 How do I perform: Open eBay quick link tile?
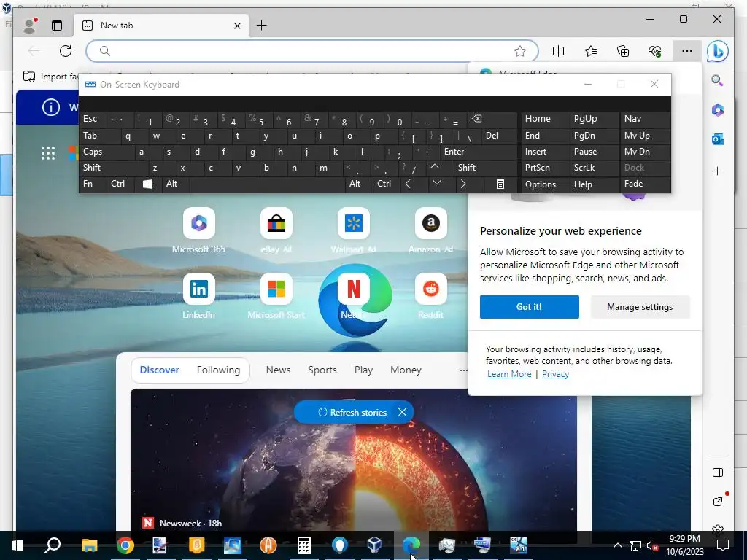(276, 223)
